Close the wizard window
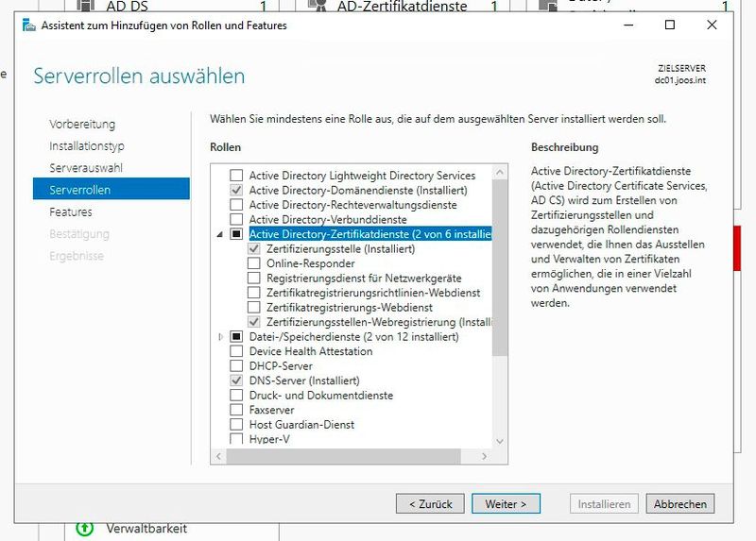 (x=712, y=25)
